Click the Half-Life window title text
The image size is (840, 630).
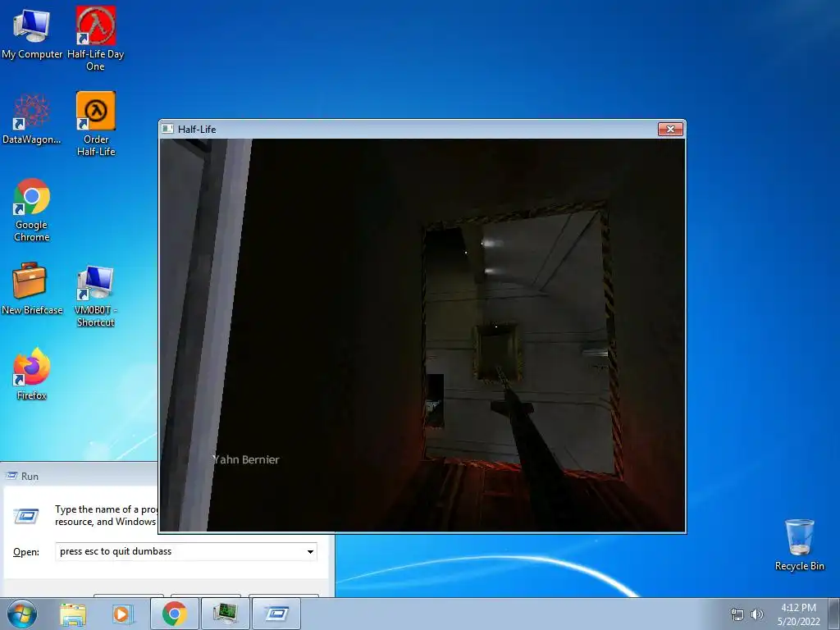coord(197,129)
